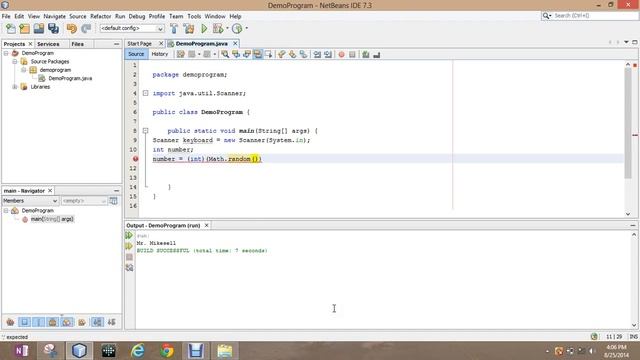Click the editor Source view button
This screenshot has height=360, width=640.
pyautogui.click(x=136, y=54)
